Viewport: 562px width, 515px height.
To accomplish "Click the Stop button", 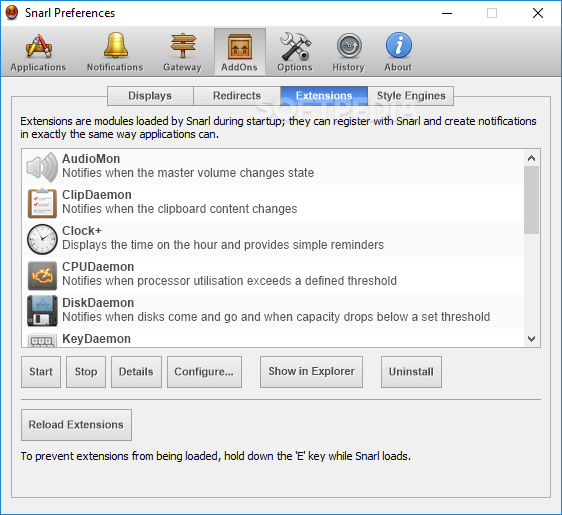I will pos(86,372).
